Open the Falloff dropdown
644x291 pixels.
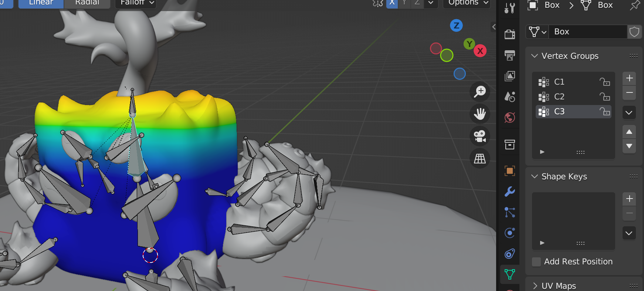136,3
